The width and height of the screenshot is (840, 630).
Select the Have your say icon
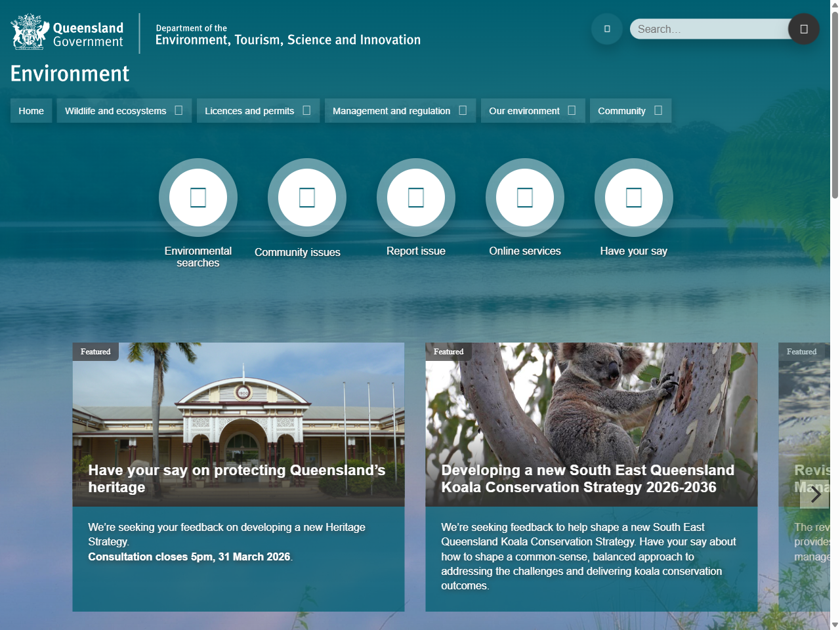633,198
